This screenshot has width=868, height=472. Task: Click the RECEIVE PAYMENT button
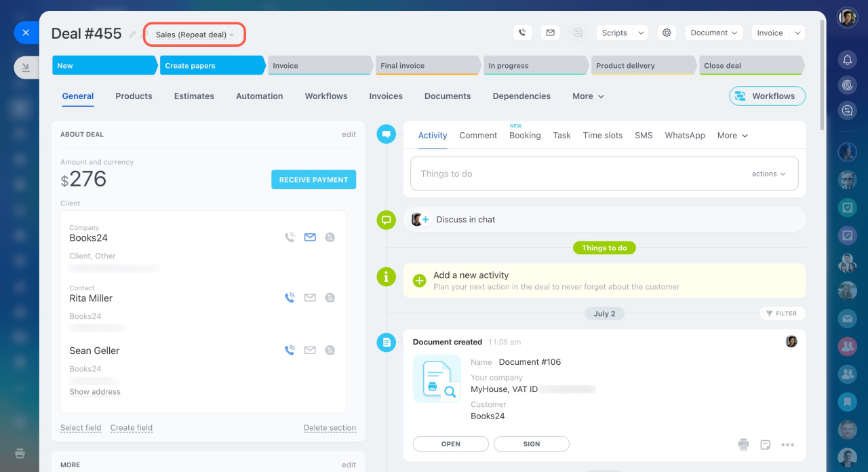coord(313,180)
